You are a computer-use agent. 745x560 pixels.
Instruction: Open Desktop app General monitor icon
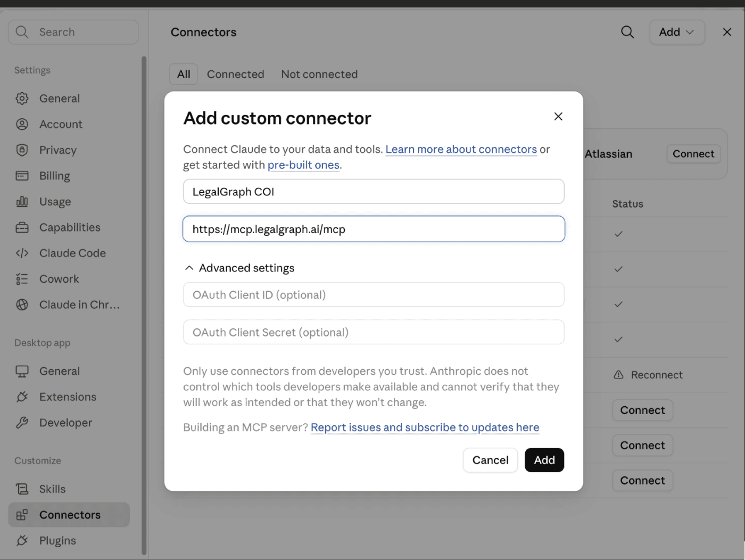point(22,371)
